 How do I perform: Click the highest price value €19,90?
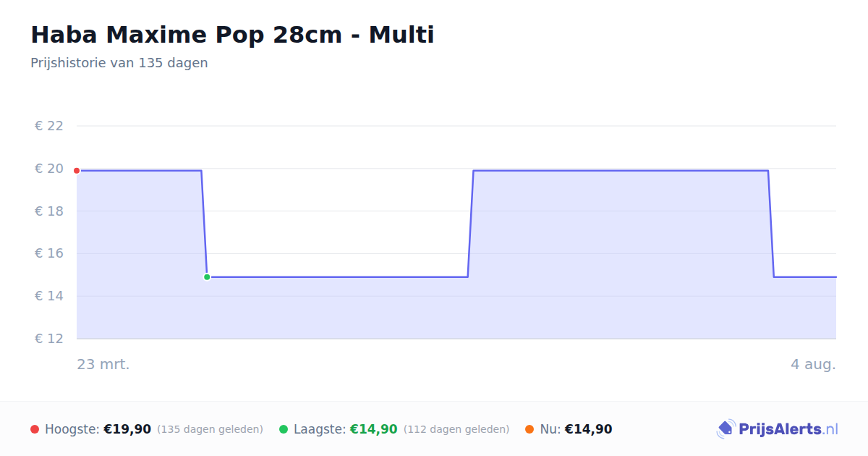127,429
